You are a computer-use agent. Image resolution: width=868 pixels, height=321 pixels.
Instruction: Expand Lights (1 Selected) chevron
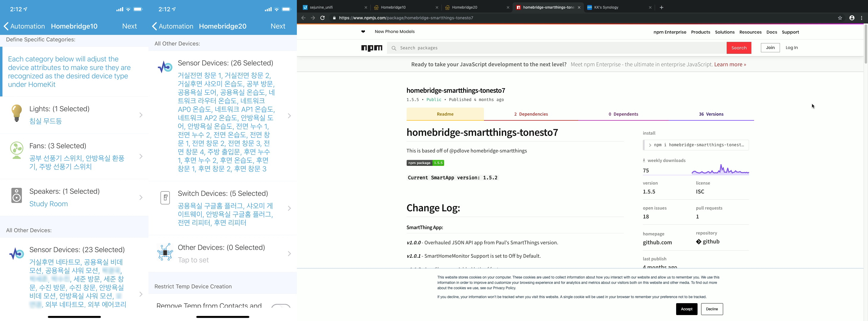[141, 115]
